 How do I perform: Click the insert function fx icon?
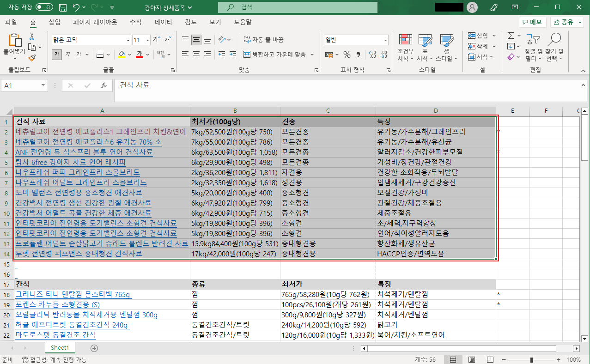104,85
